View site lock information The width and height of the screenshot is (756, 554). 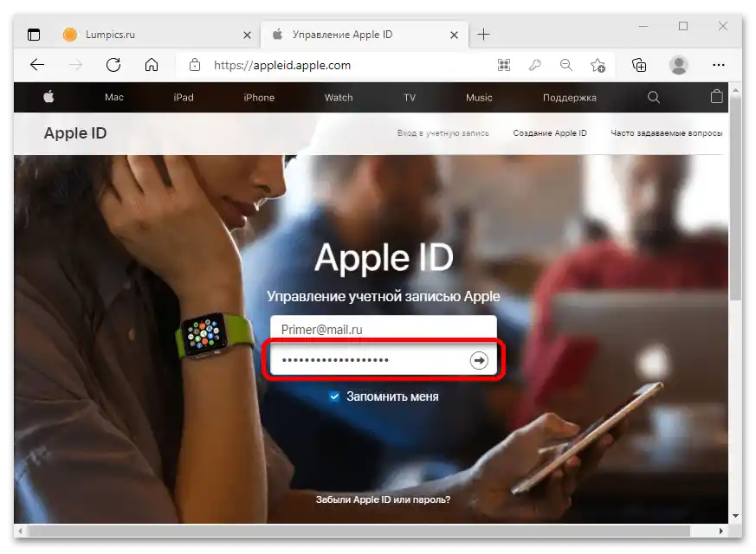click(x=195, y=65)
